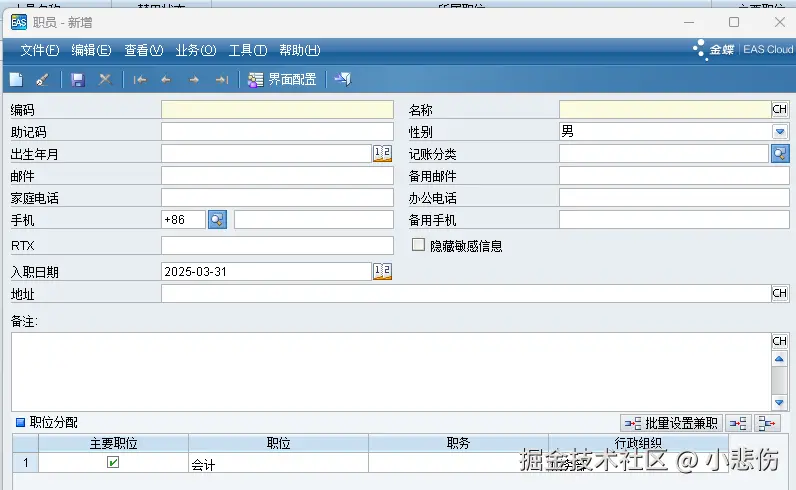Open 界面配置 interface configuration
This screenshot has height=490, width=796.
[x=282, y=80]
